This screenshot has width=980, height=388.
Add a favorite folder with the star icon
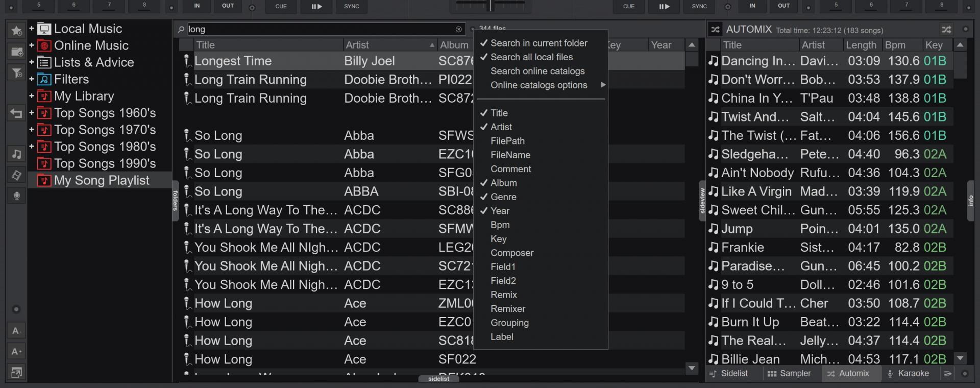(16, 31)
